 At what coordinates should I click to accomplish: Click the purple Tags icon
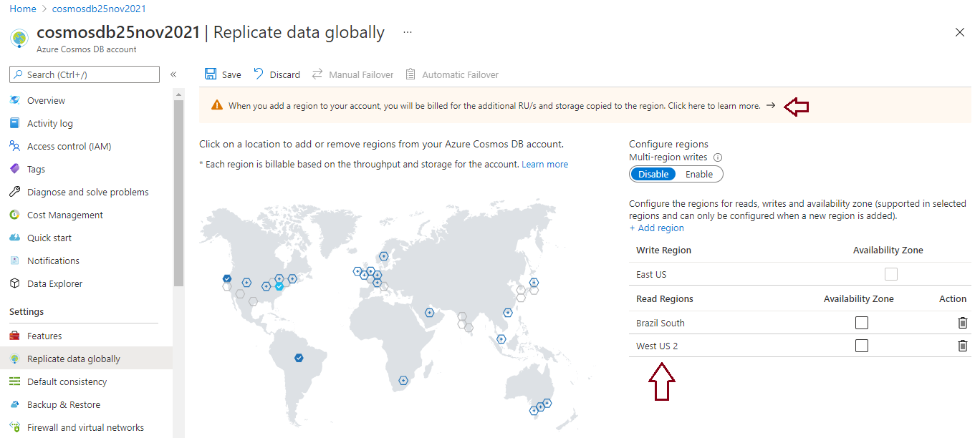(x=14, y=169)
